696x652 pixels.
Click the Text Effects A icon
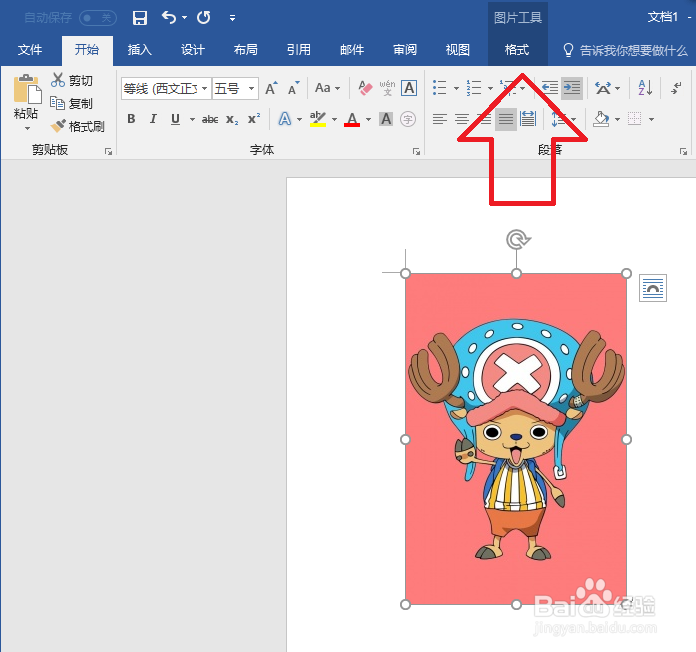(285, 119)
